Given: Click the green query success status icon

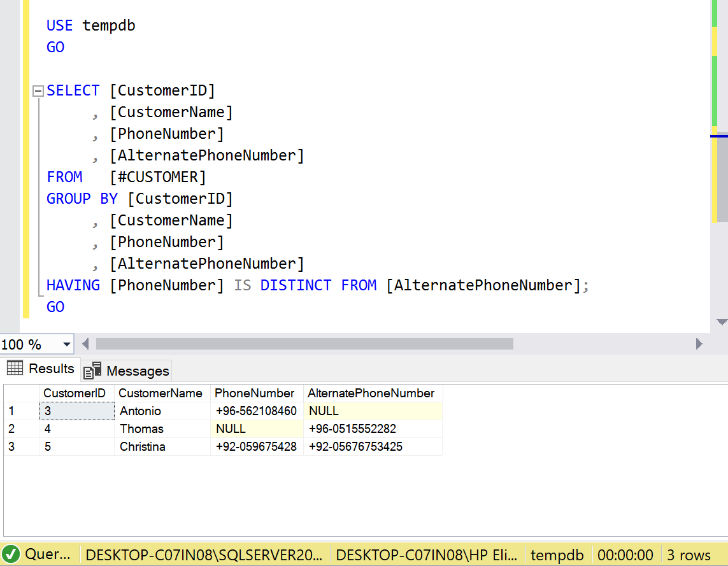Looking at the screenshot, I should coord(11,555).
